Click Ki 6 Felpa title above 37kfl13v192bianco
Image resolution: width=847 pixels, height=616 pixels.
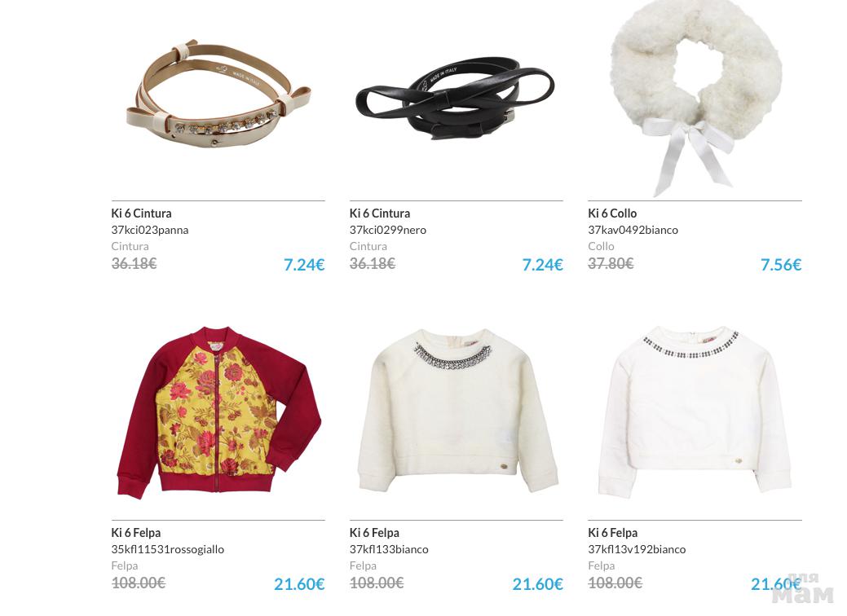(612, 533)
